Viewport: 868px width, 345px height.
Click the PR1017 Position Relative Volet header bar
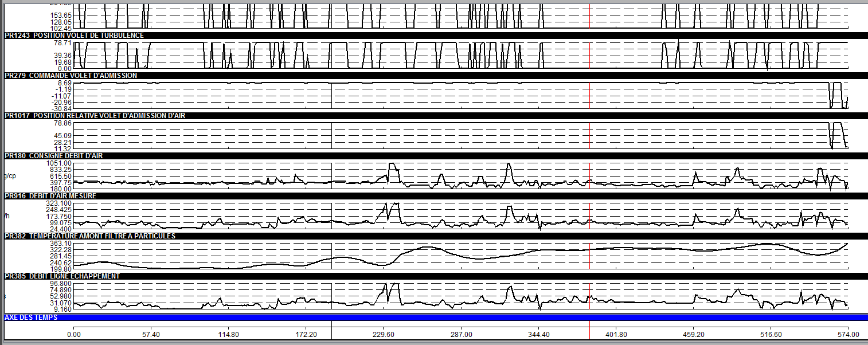[435, 116]
